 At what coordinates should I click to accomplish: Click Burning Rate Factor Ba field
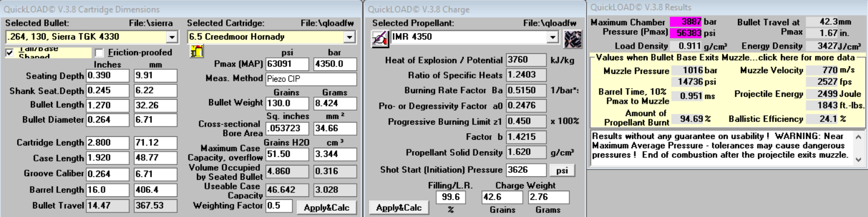point(526,90)
